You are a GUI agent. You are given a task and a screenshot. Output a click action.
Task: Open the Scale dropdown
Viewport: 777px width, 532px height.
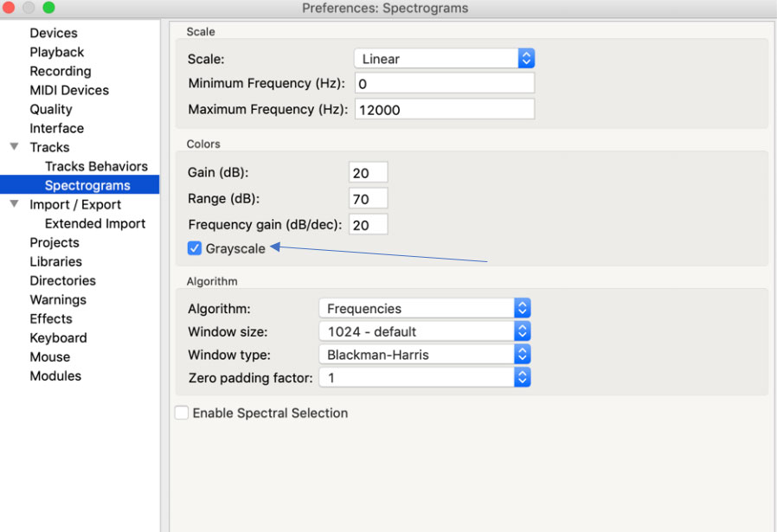pyautogui.click(x=444, y=59)
